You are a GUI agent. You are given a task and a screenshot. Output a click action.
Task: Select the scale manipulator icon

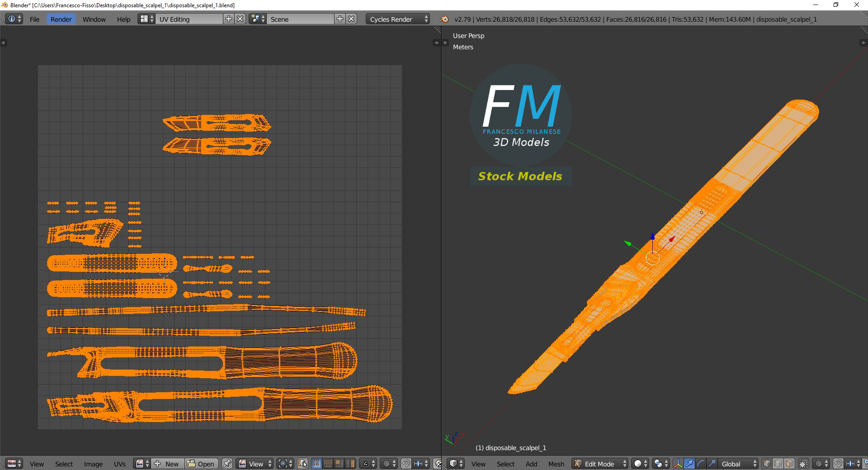click(712, 464)
